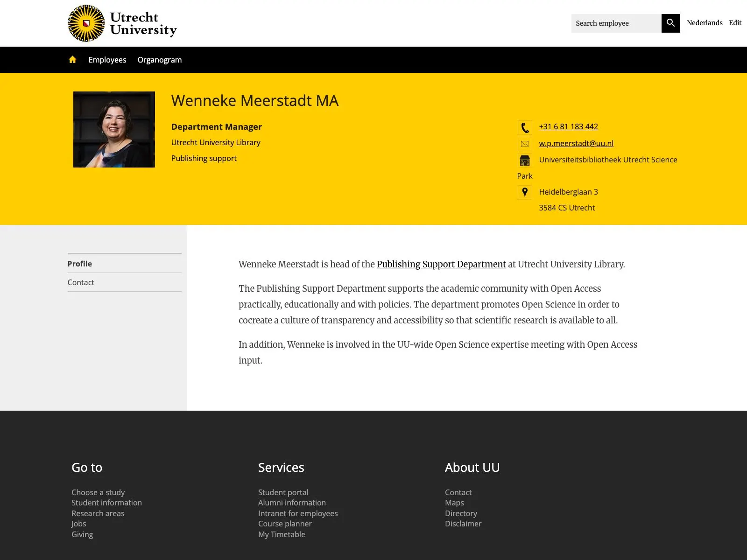Image resolution: width=747 pixels, height=560 pixels.
Task: Switch language to Nederlands
Action: (704, 23)
